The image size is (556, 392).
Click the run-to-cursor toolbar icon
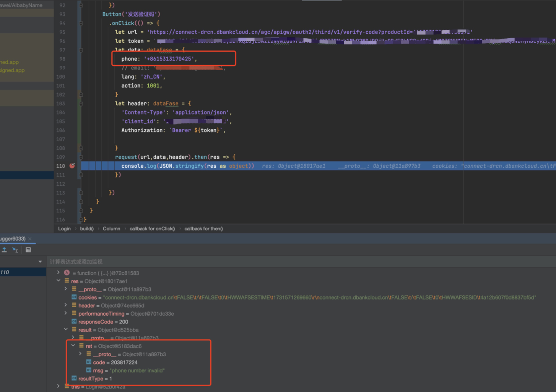pyautogui.click(x=15, y=250)
